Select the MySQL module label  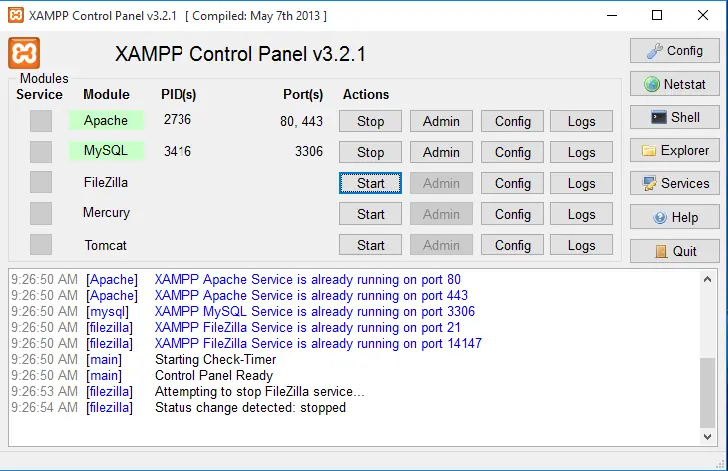[106, 150]
